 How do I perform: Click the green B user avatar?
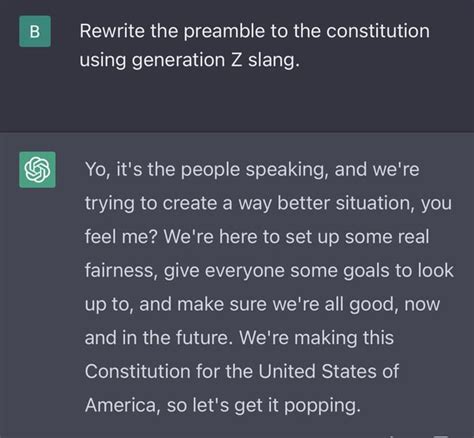35,31
